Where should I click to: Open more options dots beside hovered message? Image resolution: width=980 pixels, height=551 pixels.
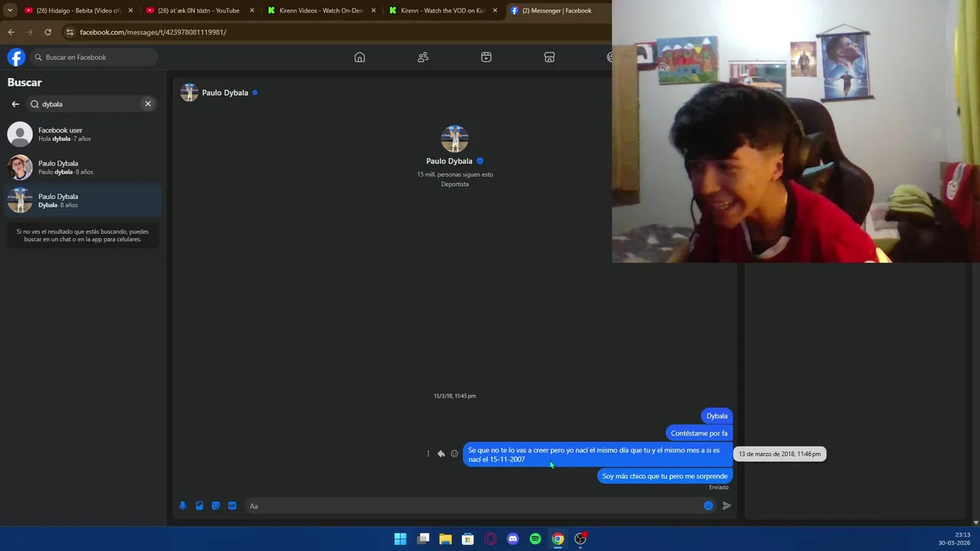pos(428,454)
